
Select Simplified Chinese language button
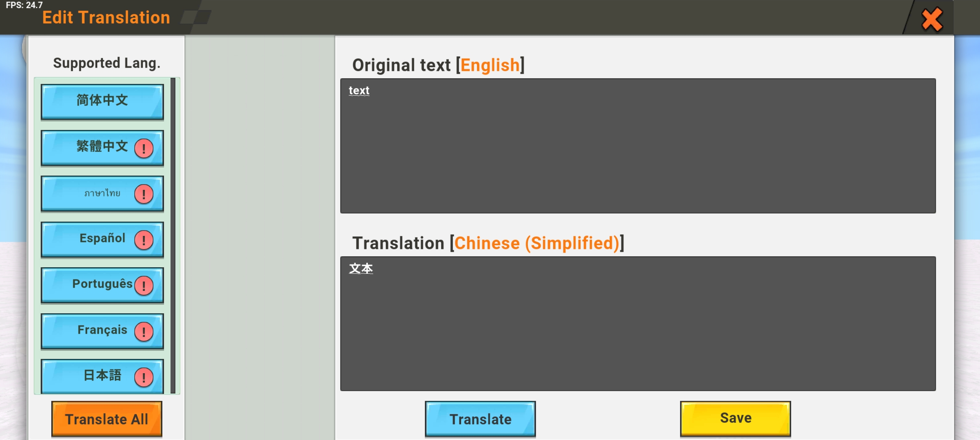[102, 101]
